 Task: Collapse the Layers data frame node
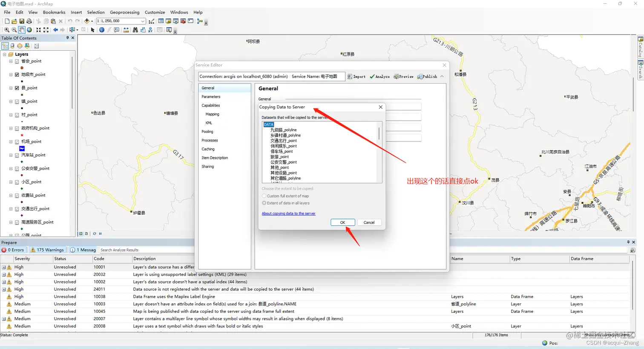tap(4, 55)
